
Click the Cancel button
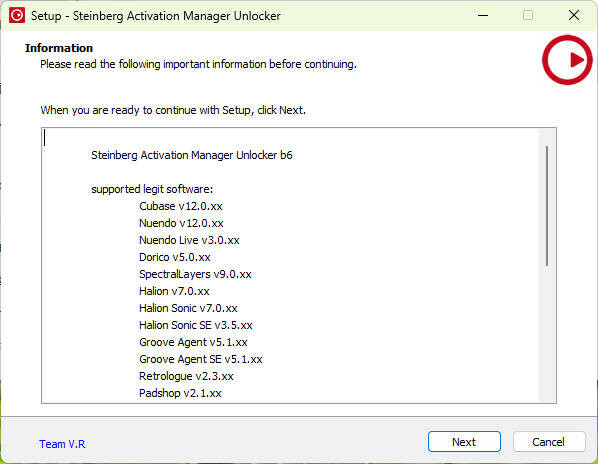[548, 442]
